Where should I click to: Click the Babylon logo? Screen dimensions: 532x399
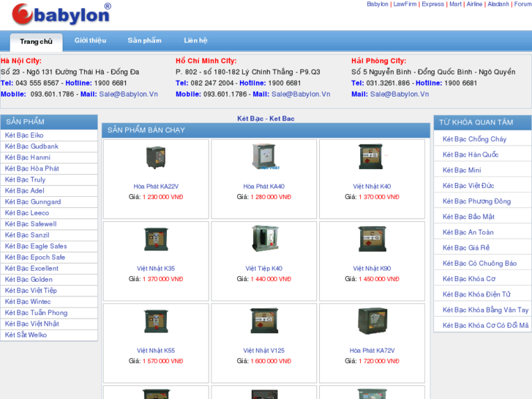[x=61, y=14]
